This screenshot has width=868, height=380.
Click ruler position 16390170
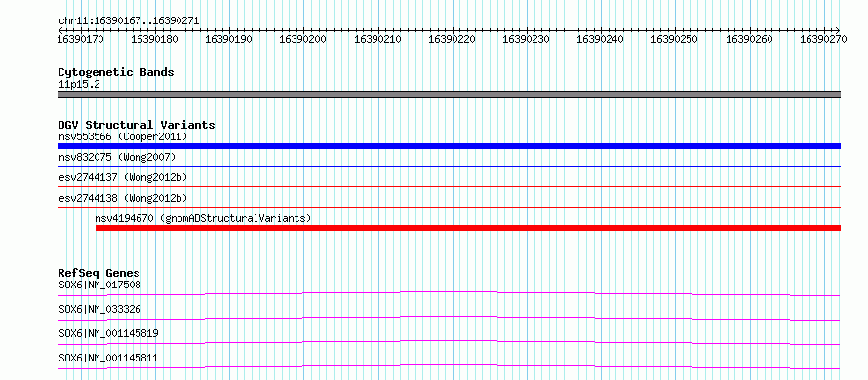coord(81,39)
